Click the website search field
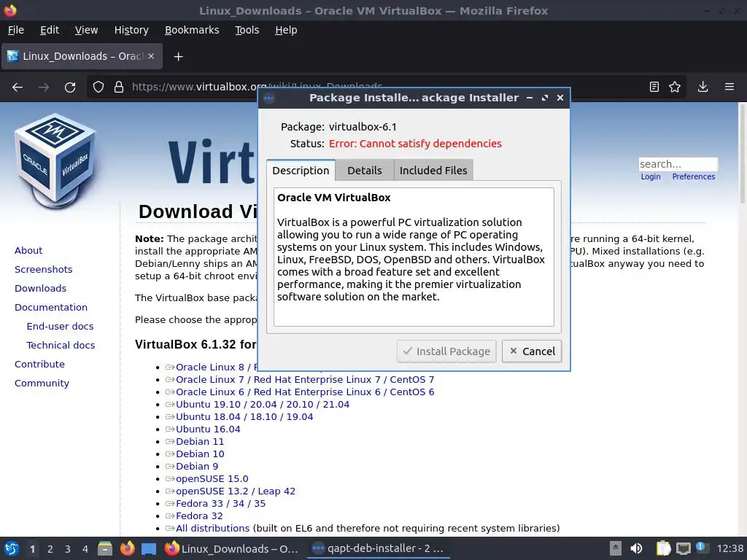This screenshot has height=560, width=747. click(678, 164)
